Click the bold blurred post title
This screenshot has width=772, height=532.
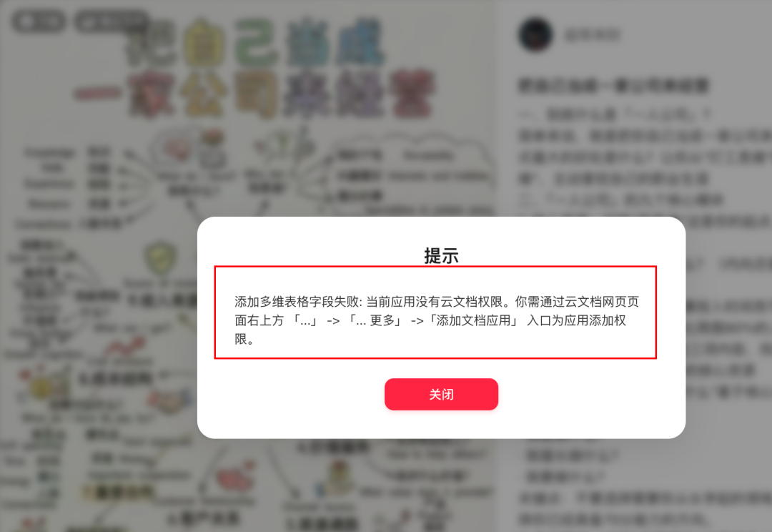coord(613,85)
